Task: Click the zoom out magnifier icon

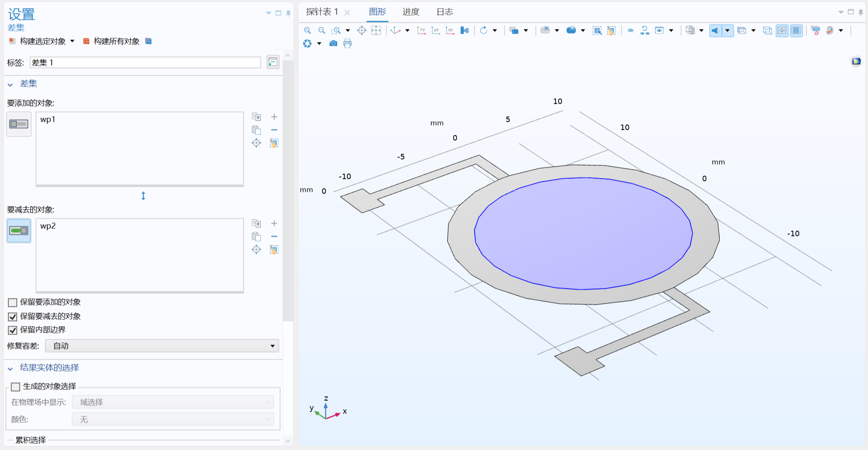Action: tap(322, 30)
